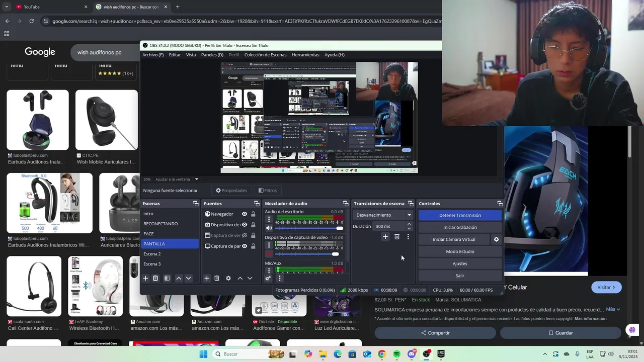Click Compartir button in browser

[x=435, y=333]
